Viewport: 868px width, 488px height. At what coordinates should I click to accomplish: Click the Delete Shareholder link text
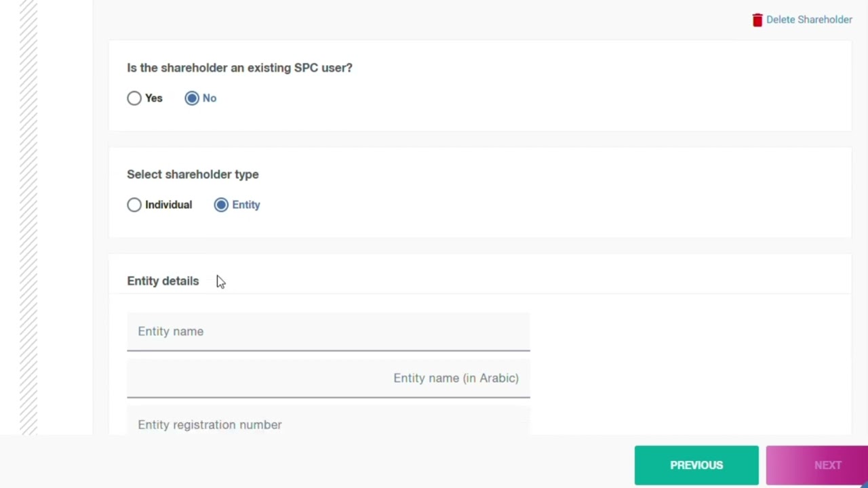pyautogui.click(x=809, y=20)
